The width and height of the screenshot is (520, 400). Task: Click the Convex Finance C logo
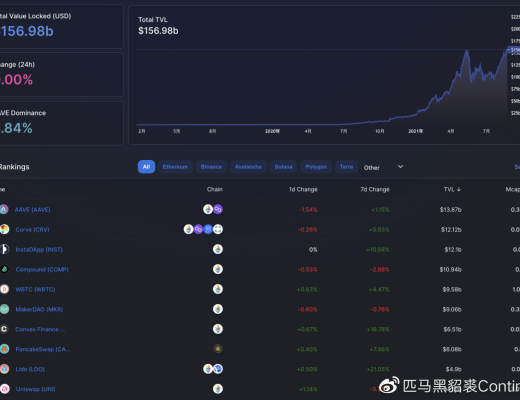pyautogui.click(x=4, y=329)
